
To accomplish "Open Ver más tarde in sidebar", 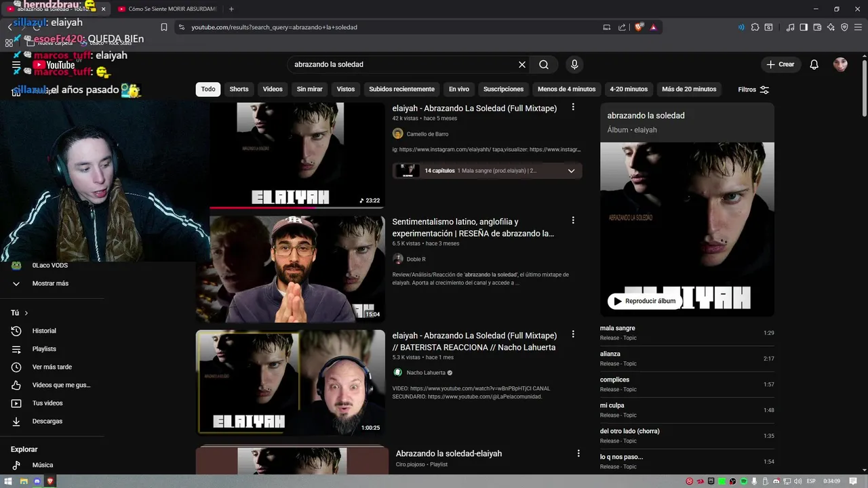I will point(52,367).
